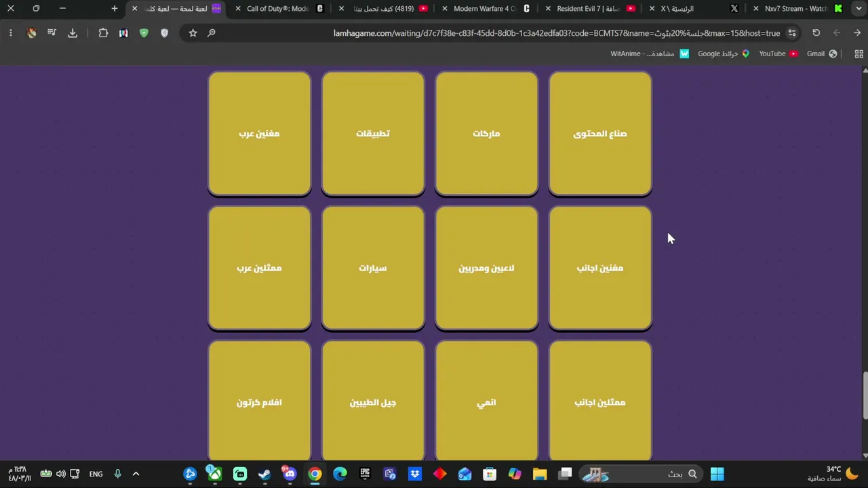This screenshot has height=488, width=868.
Task: Open the WitAnime bookmark
Action: pos(649,54)
